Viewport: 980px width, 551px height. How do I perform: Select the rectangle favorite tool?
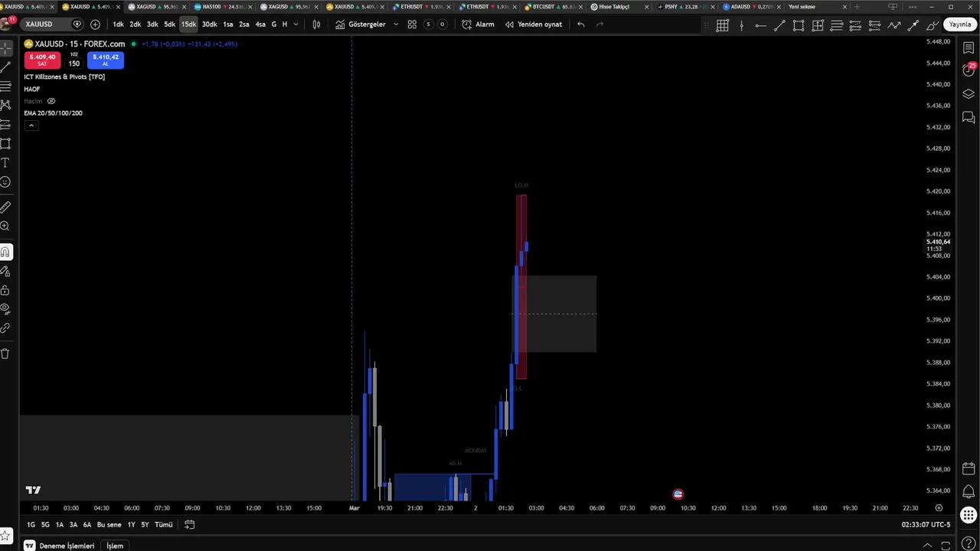(x=799, y=25)
